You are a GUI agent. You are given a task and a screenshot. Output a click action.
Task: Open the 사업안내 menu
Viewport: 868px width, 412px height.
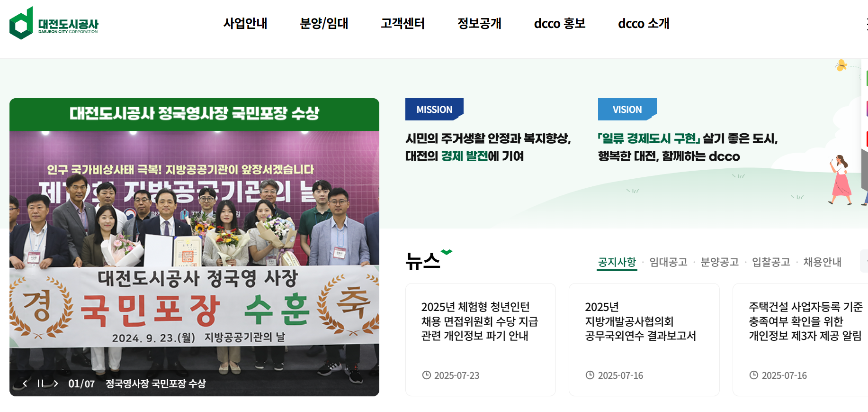tap(245, 23)
